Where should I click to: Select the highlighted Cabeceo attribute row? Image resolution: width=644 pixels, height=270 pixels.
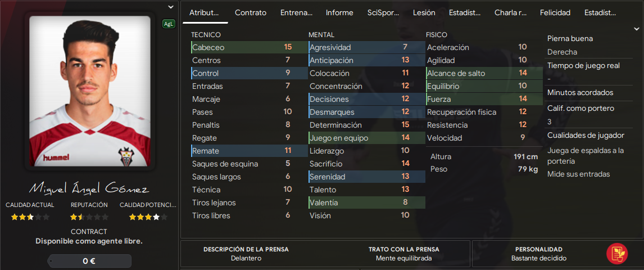pos(250,47)
